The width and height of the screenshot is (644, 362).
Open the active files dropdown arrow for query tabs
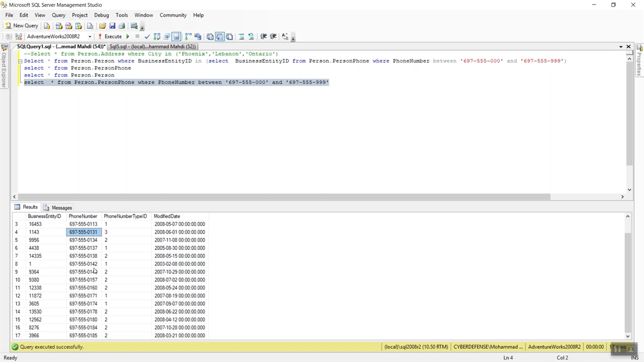[621, 47]
